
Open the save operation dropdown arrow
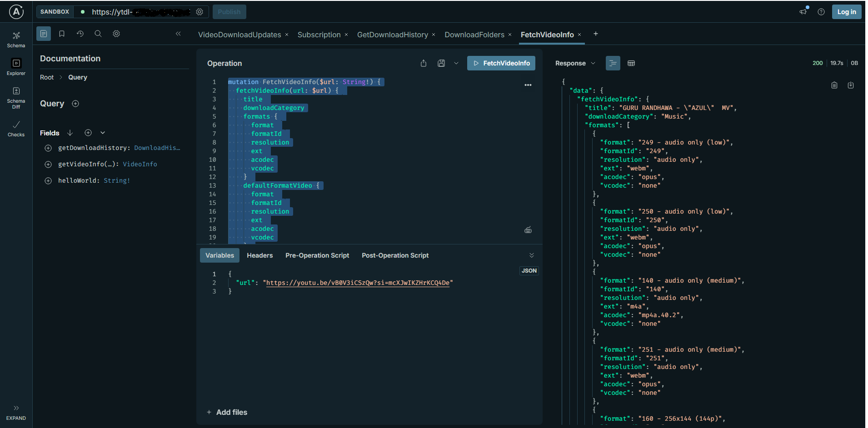pyautogui.click(x=456, y=63)
